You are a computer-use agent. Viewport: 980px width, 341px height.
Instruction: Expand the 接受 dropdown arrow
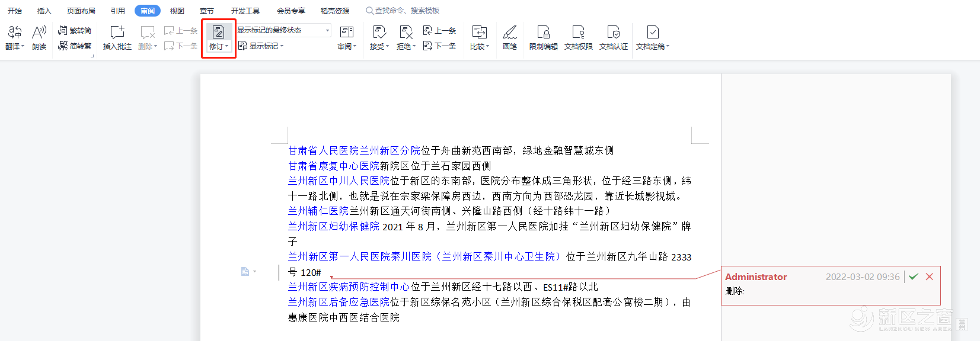[387, 46]
